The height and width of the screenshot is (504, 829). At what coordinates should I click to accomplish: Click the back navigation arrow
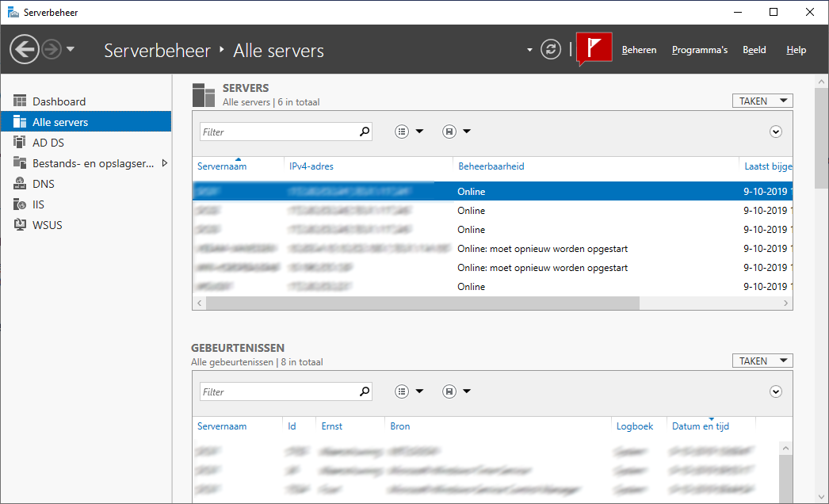(25, 50)
